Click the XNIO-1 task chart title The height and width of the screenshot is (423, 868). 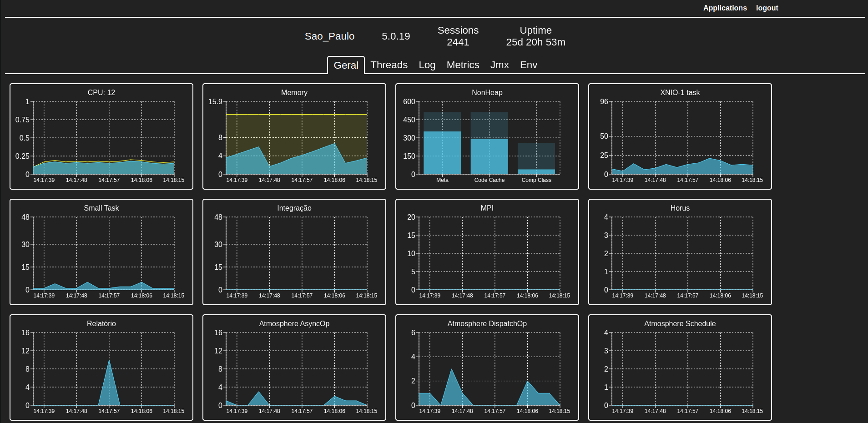click(x=680, y=92)
